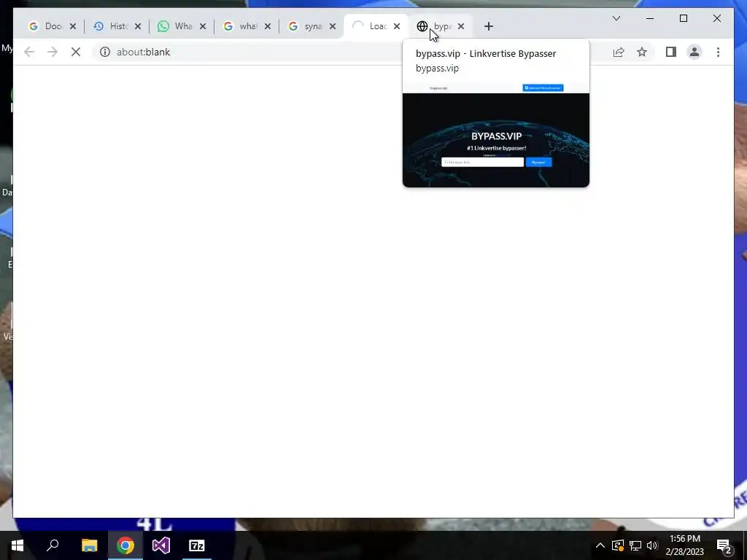Close the WhatsApp tab
This screenshot has height=560, width=747.
coord(203,26)
